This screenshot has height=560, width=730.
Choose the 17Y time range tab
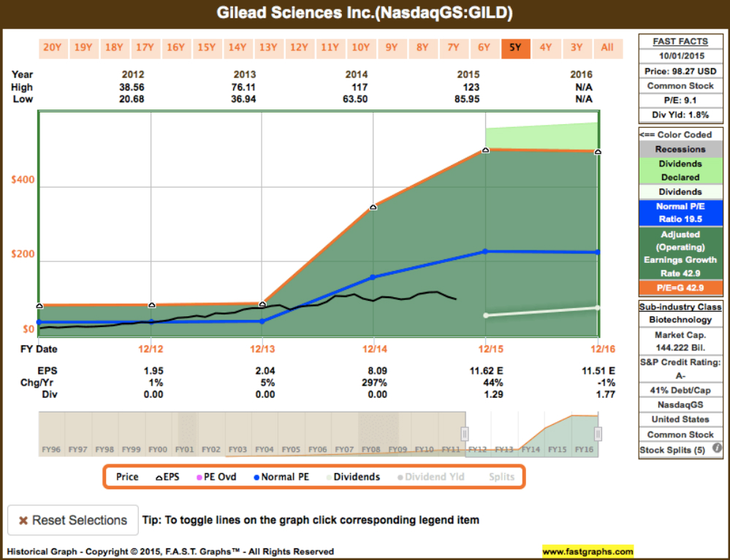pyautogui.click(x=145, y=48)
